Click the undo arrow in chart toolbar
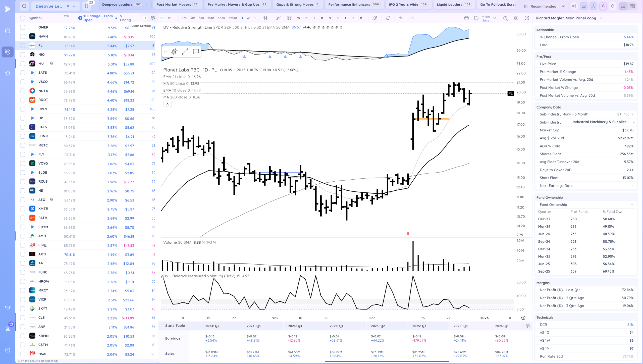This screenshot has width=643, height=364. tap(401, 18)
